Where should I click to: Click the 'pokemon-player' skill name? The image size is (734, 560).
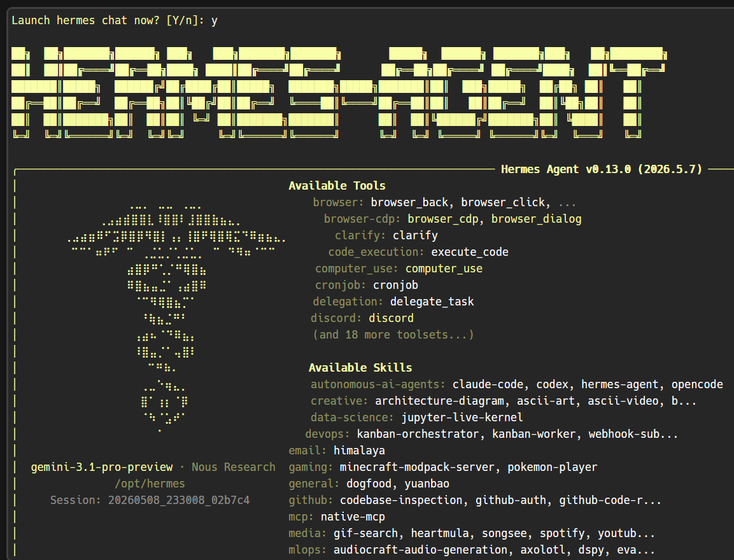point(553,467)
